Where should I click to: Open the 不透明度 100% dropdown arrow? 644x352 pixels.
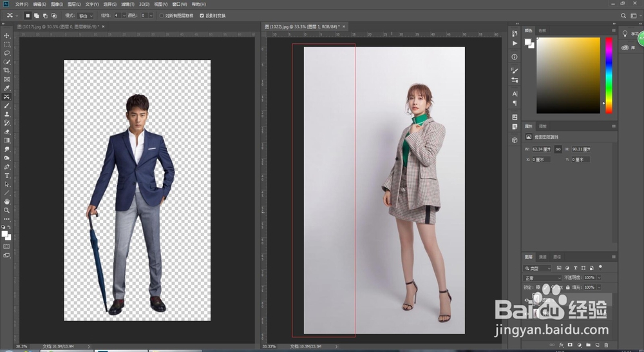pyautogui.click(x=600, y=278)
